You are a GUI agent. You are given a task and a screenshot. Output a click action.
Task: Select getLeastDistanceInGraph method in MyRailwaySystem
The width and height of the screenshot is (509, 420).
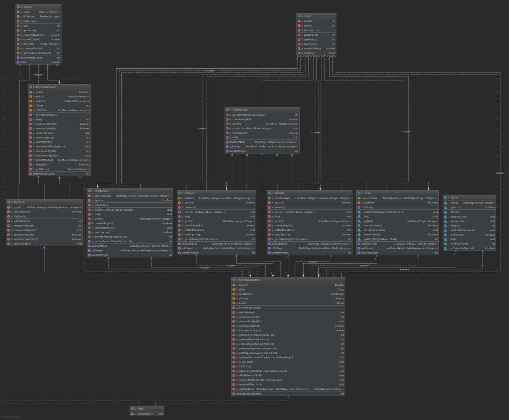(266, 358)
